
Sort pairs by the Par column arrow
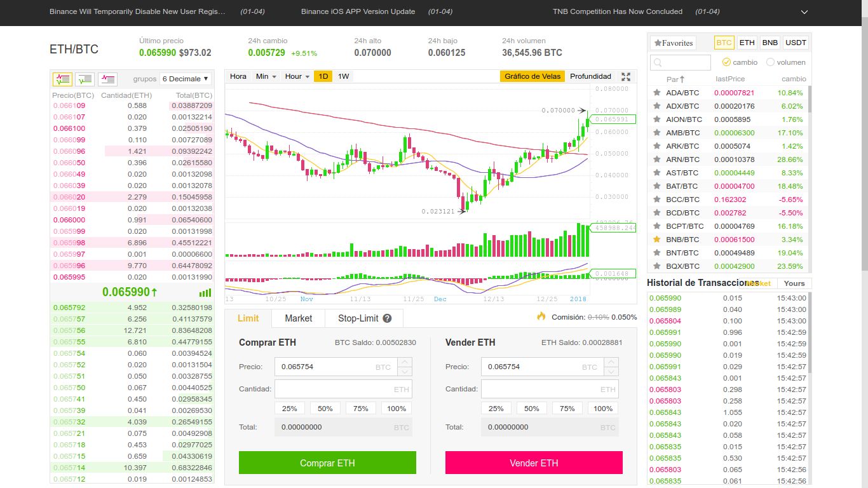[682, 79]
